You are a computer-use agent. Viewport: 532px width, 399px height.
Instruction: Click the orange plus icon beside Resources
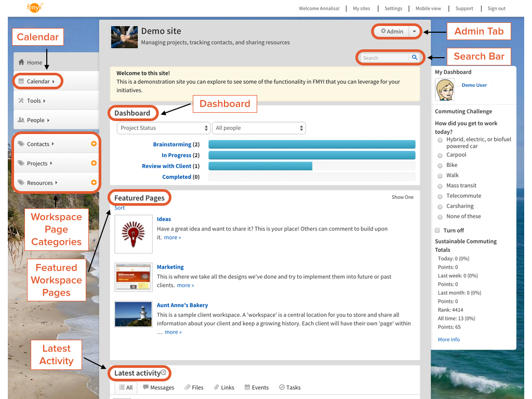tap(94, 182)
